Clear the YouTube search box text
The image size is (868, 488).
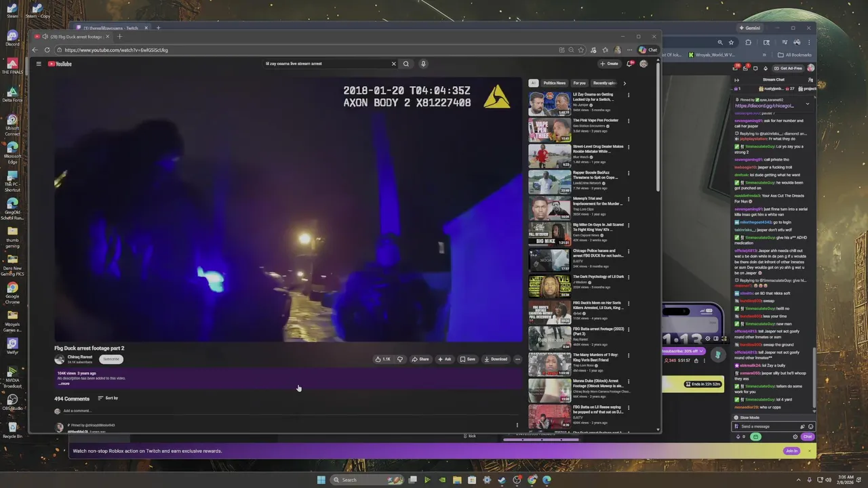click(393, 64)
